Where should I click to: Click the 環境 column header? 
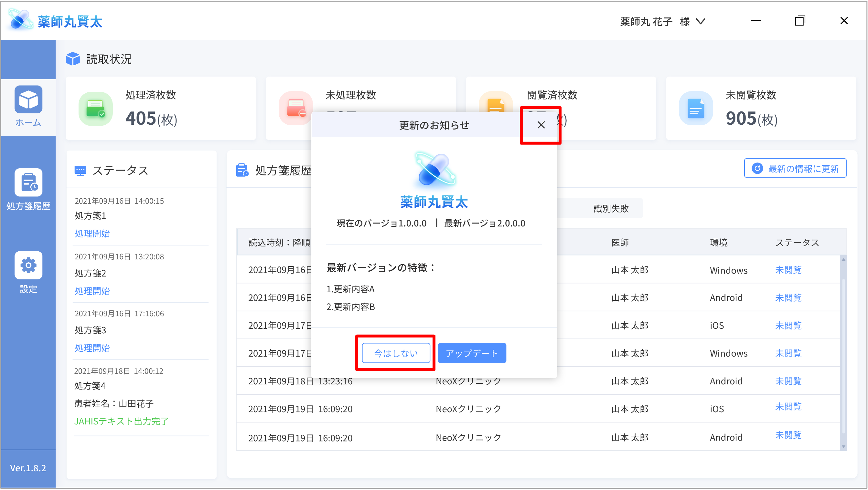(719, 243)
